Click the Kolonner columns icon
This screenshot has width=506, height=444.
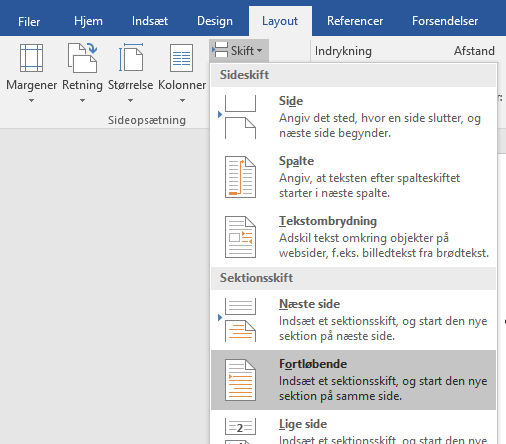tap(182, 58)
